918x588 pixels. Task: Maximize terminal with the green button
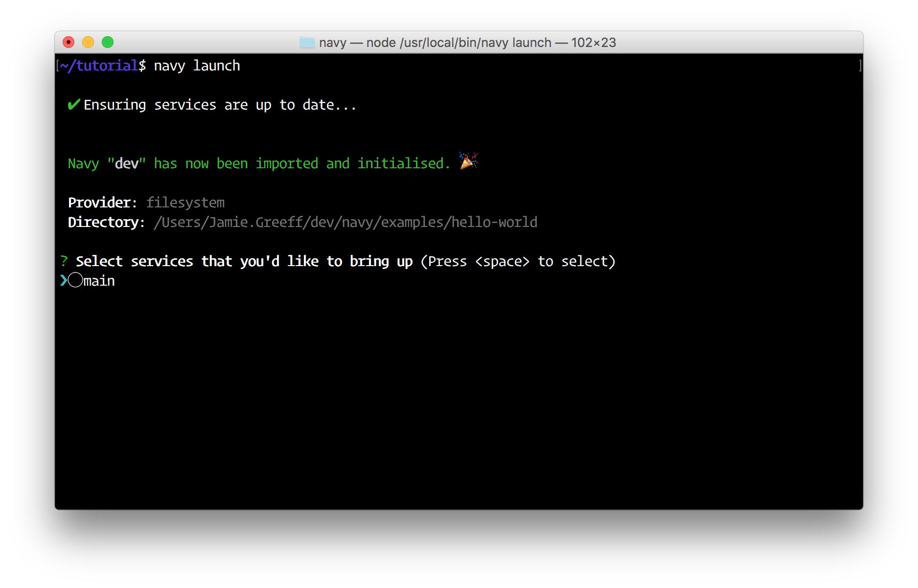(x=108, y=43)
